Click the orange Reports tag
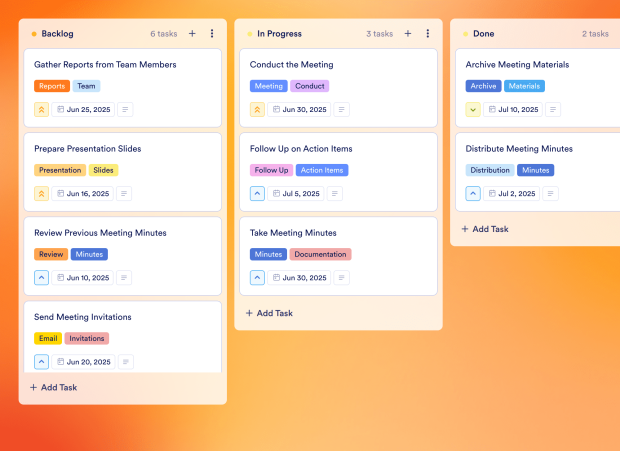Viewport: 620px width, 451px height. (x=52, y=86)
